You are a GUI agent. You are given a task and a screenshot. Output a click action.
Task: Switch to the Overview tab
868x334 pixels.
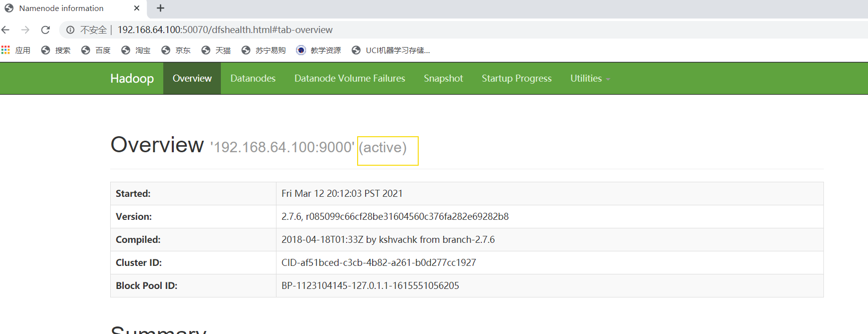point(192,79)
